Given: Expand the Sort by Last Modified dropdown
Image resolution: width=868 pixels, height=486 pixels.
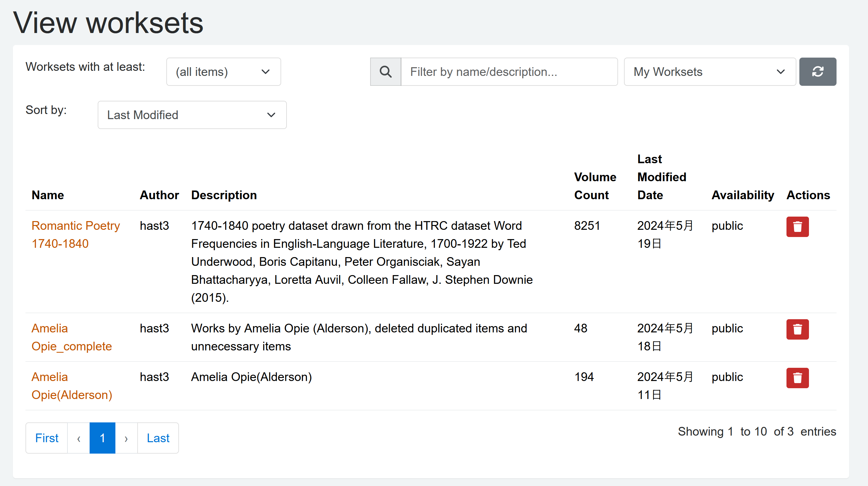Looking at the screenshot, I should coord(192,115).
